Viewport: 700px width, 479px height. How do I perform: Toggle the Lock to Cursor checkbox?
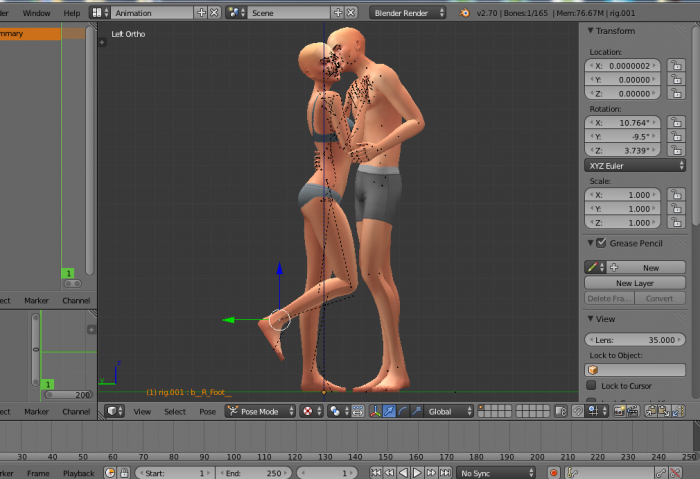[592, 385]
